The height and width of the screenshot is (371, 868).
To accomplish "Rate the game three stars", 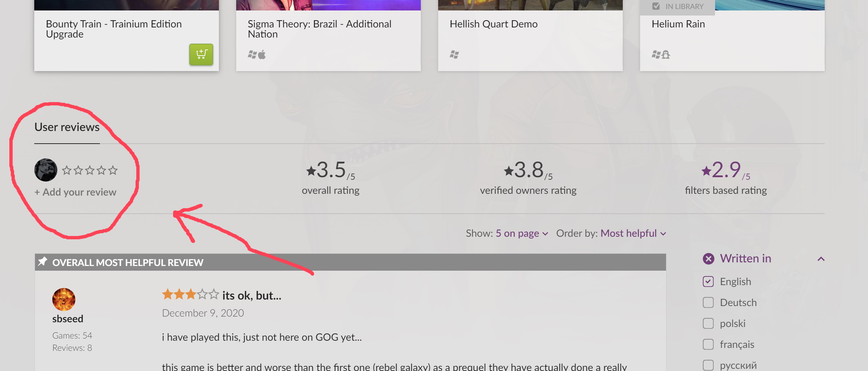I will click(x=90, y=170).
